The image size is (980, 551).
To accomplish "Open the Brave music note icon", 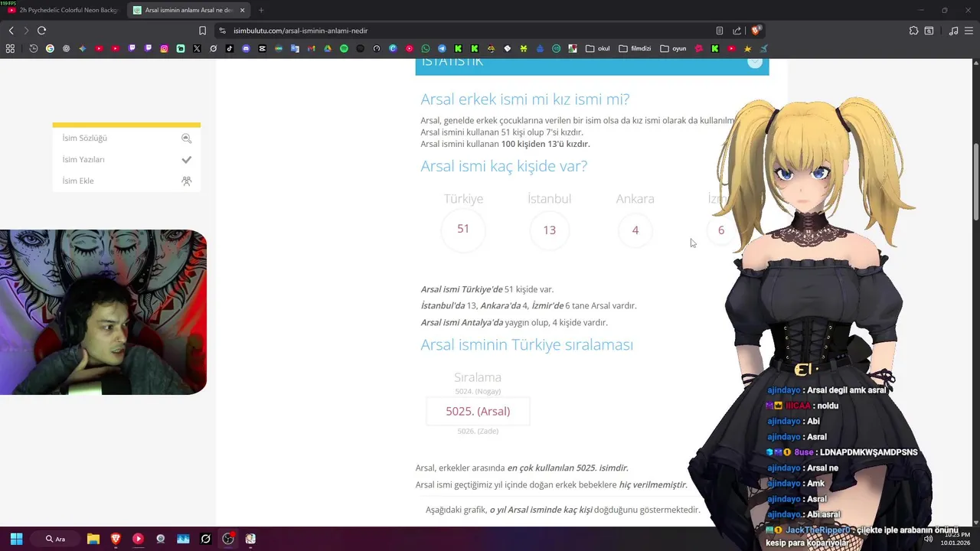I will (953, 31).
